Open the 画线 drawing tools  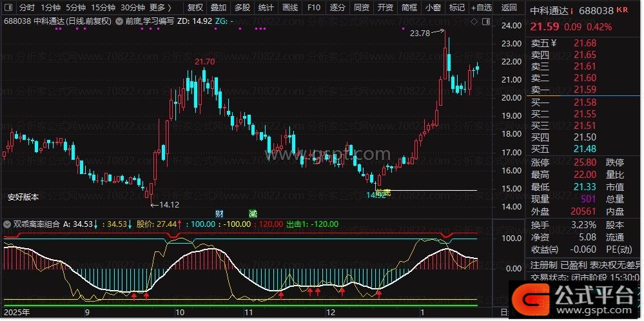pyautogui.click(x=290, y=8)
